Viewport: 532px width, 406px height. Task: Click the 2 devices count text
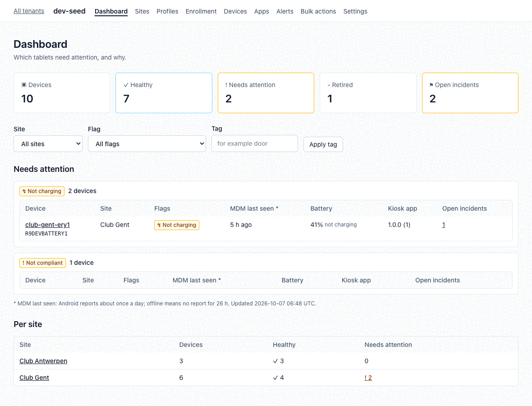82,191
